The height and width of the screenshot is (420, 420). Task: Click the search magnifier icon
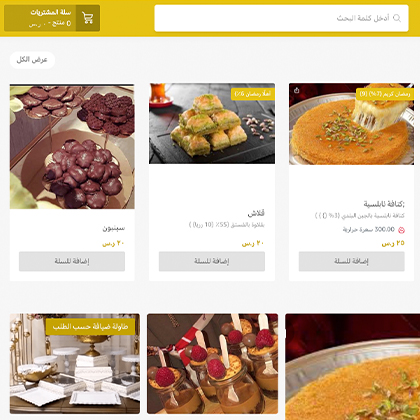click(397, 18)
